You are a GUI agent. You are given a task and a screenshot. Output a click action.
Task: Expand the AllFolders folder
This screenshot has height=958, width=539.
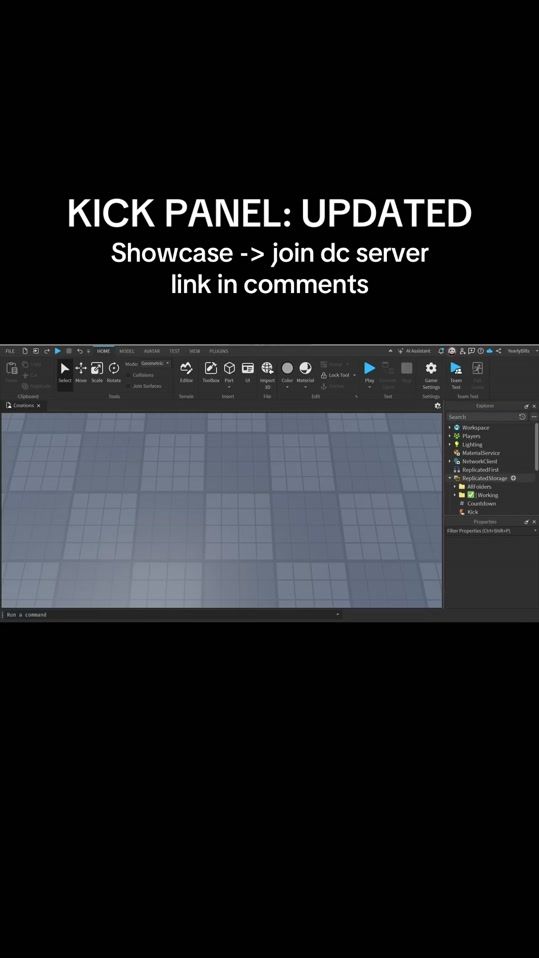455,486
